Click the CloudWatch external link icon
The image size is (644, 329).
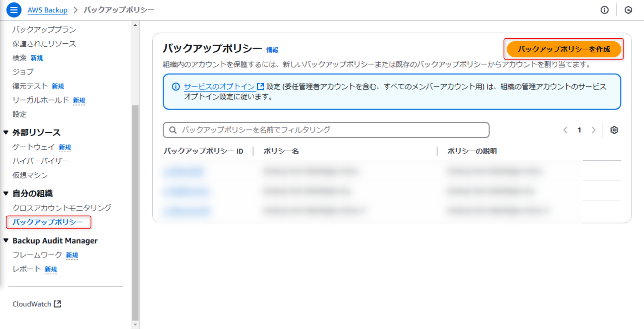tap(58, 304)
